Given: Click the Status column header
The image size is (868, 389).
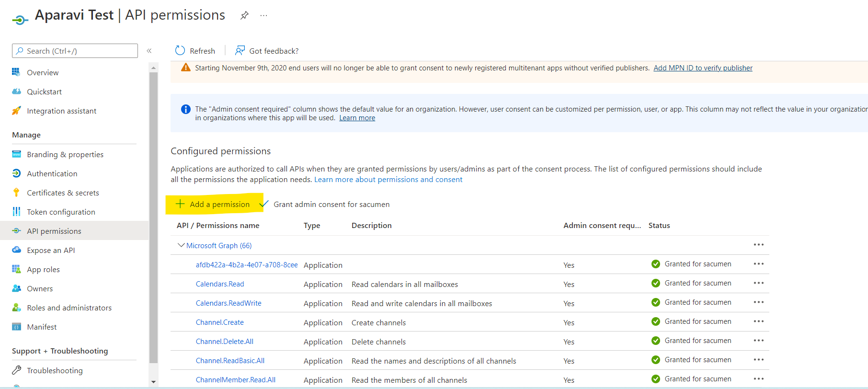Looking at the screenshot, I should pos(659,225).
